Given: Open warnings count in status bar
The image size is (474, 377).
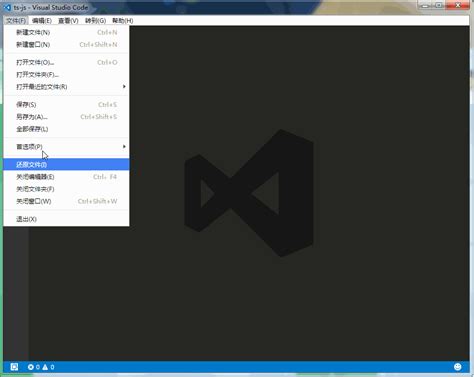Looking at the screenshot, I should tap(48, 367).
